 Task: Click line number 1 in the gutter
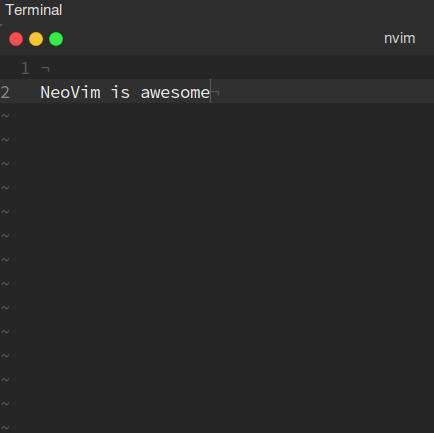[x=25, y=68]
